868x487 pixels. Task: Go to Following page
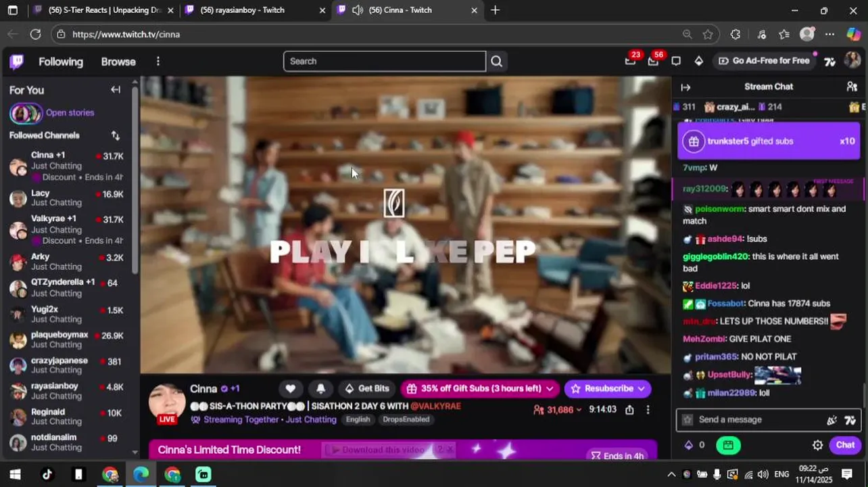(61, 62)
